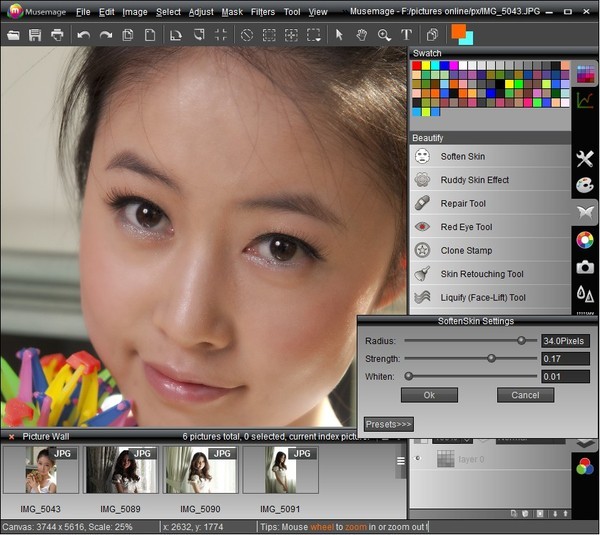Select the arrow pointer tool
This screenshot has width=600, height=535.
tap(339, 35)
